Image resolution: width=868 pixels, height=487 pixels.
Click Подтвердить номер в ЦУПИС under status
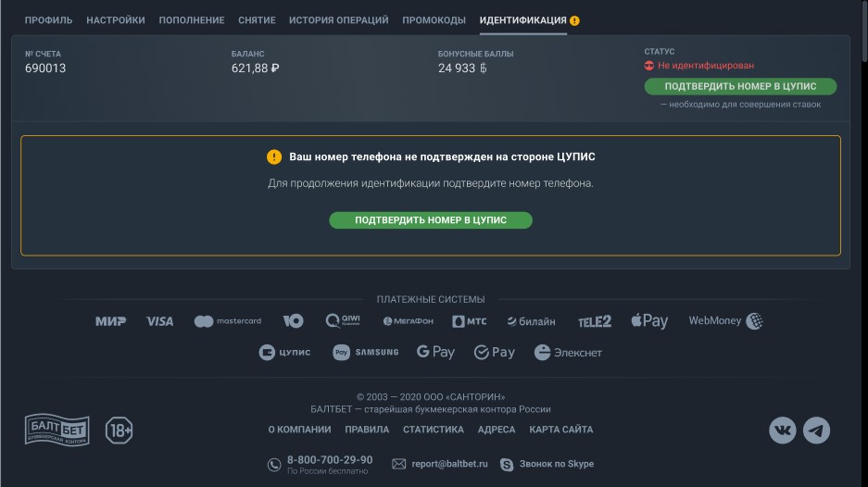click(x=740, y=86)
